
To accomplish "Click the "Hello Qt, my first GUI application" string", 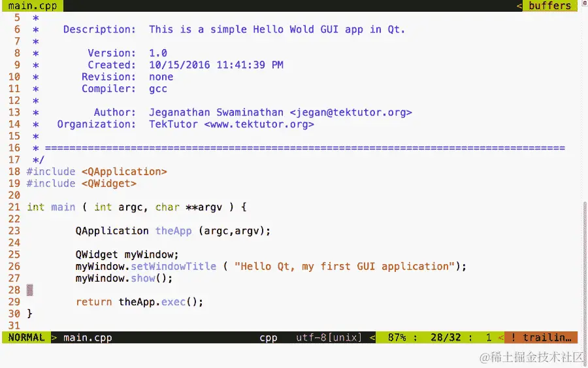I will pos(344,266).
